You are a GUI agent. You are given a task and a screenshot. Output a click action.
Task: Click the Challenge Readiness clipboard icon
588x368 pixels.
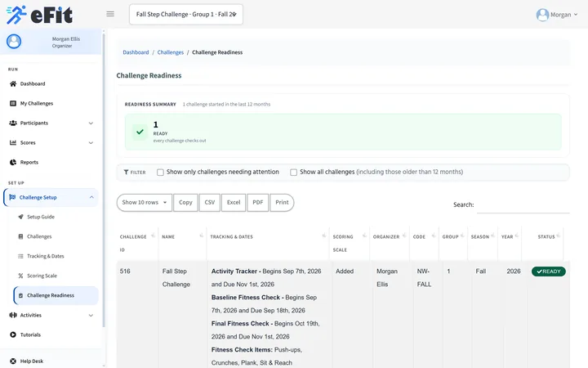pos(20,295)
